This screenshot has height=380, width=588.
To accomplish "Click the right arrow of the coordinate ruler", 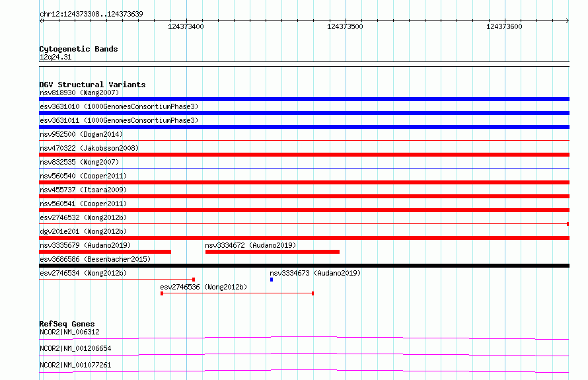I will (568, 20).
